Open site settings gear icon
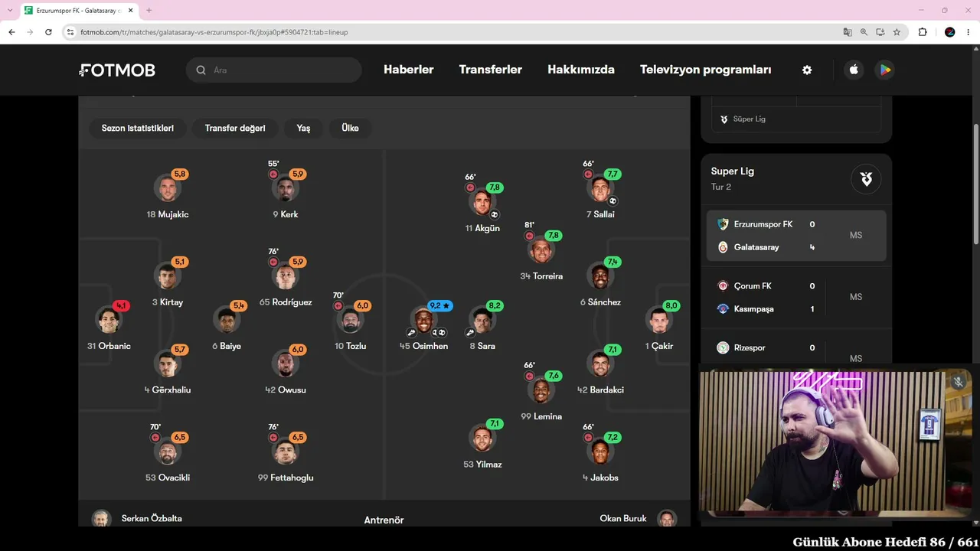Image resolution: width=980 pixels, height=551 pixels. (807, 70)
